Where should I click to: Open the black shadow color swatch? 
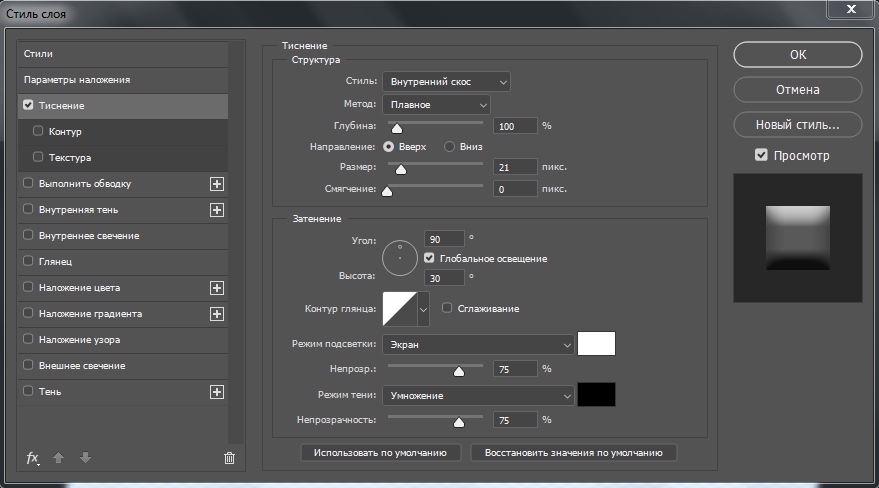[596, 394]
